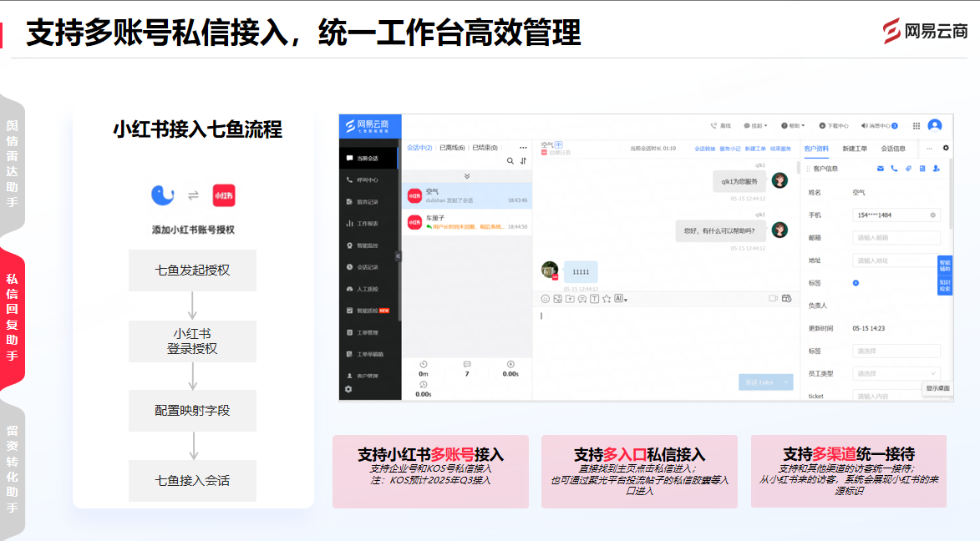The image size is (980, 541).
Task: Open the three-dots menu in conversation tabs
Action: pyautogui.click(x=523, y=148)
